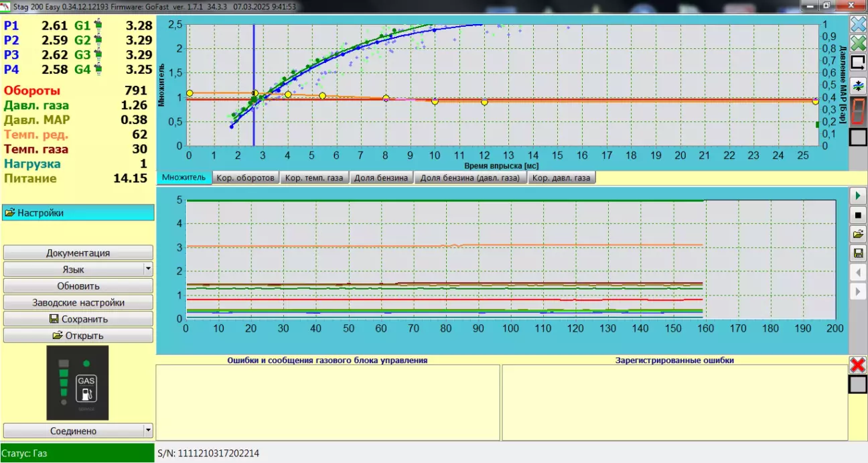This screenshot has height=463, width=868.
Task: Open the Документация button
Action: [78, 253]
